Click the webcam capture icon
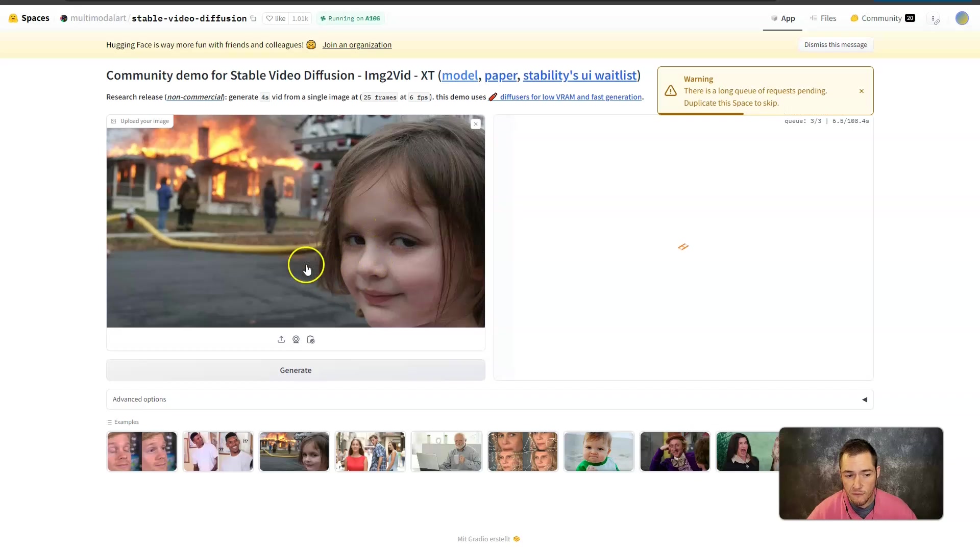This screenshot has width=980, height=551. tap(296, 340)
